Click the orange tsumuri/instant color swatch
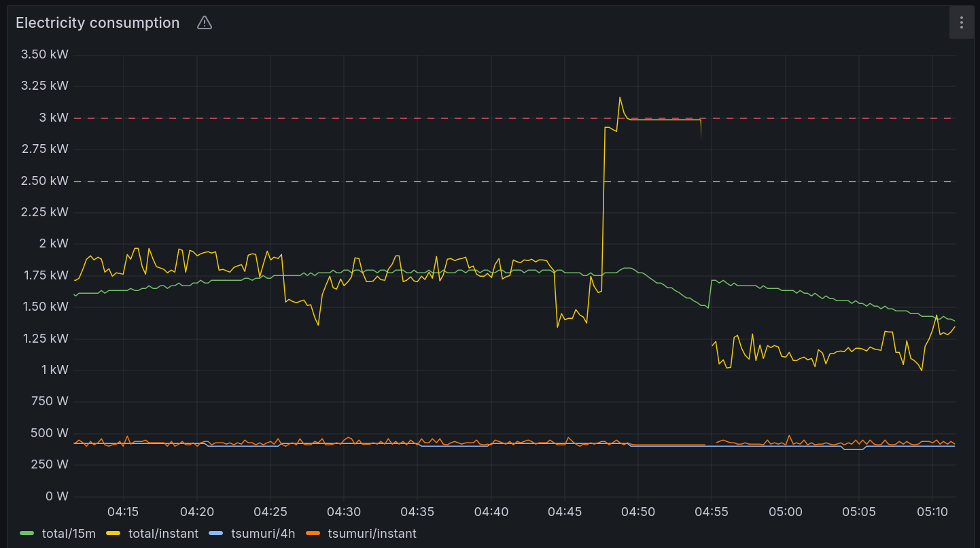This screenshot has width=980, height=548. coord(313,534)
